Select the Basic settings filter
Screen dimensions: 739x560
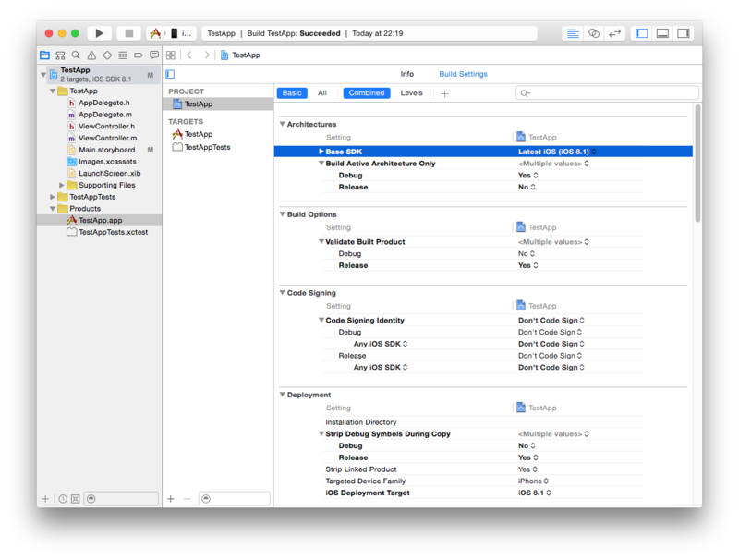coord(292,92)
